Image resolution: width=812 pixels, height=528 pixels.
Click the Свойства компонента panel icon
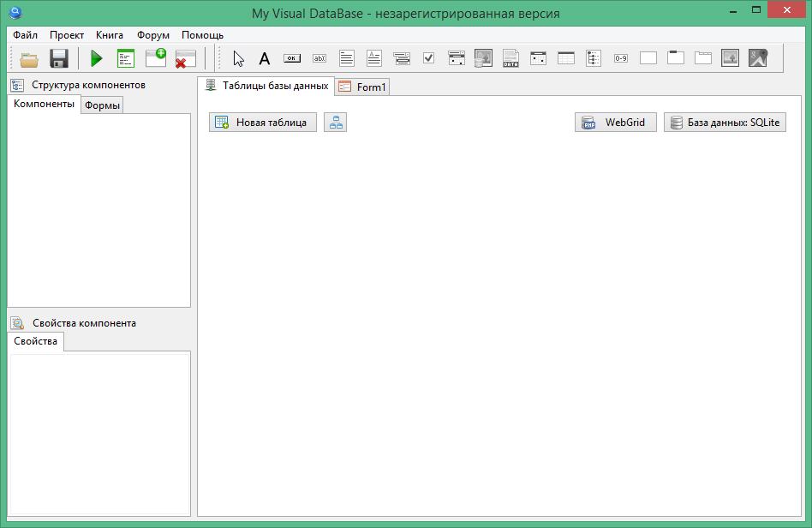point(18,323)
